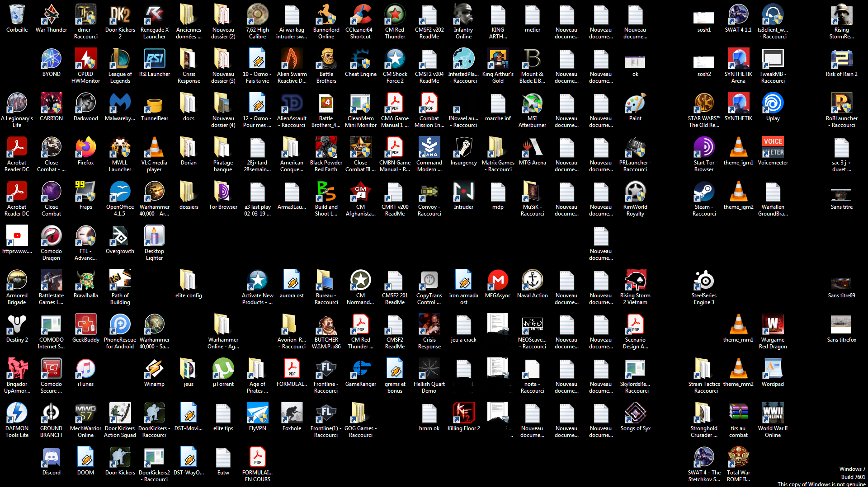Screen dimensions: 868x488
Task: Launch the Discord shortcut
Action: (51, 461)
